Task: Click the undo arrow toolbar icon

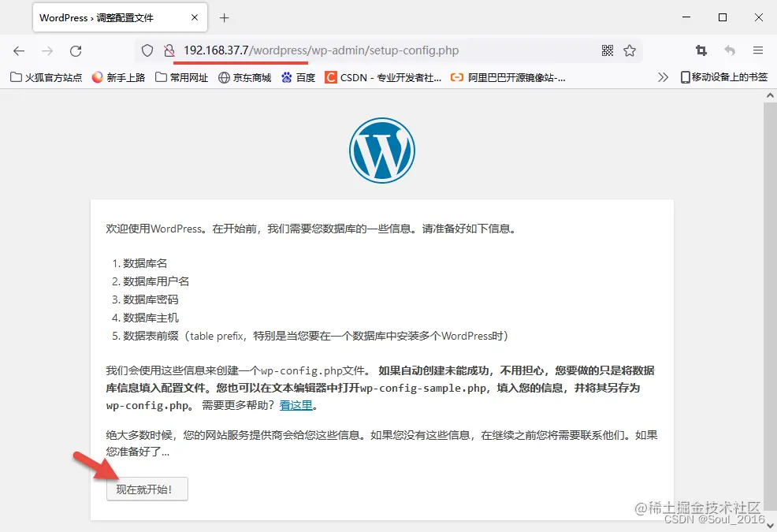Action: click(730, 50)
